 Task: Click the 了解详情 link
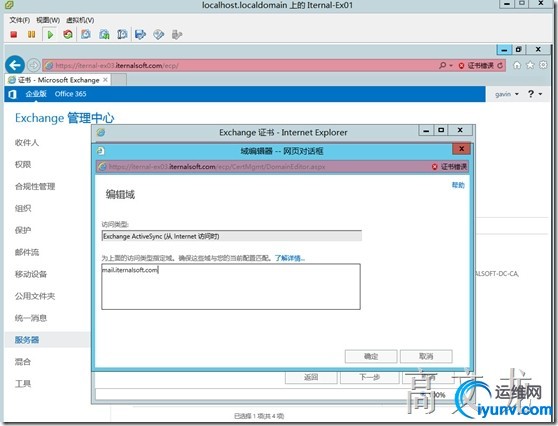[x=289, y=258]
